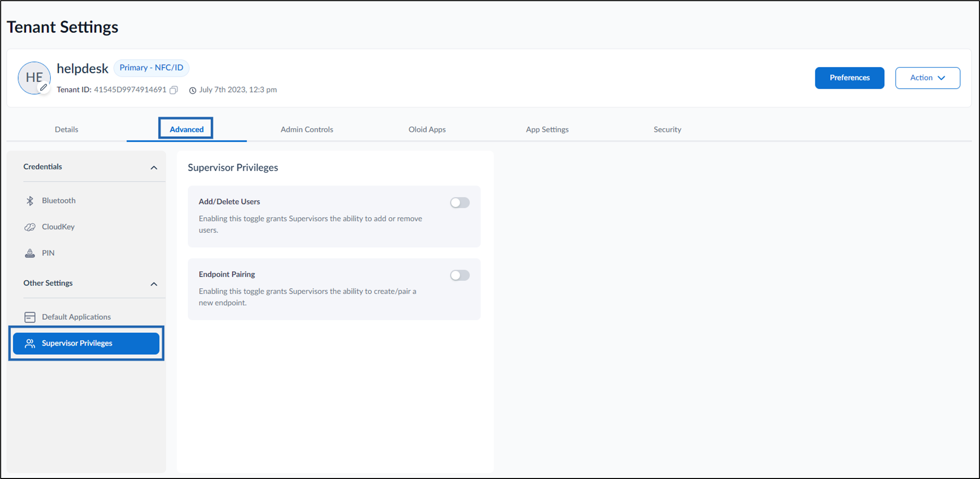This screenshot has height=479, width=980.
Task: Click the Bluetooth icon in Credentials
Action: (30, 201)
